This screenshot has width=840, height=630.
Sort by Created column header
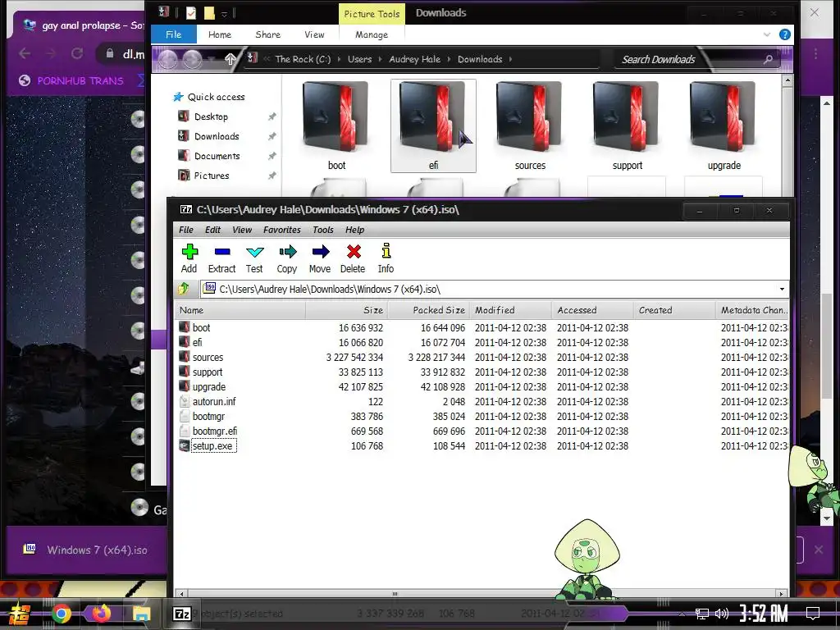click(674, 310)
